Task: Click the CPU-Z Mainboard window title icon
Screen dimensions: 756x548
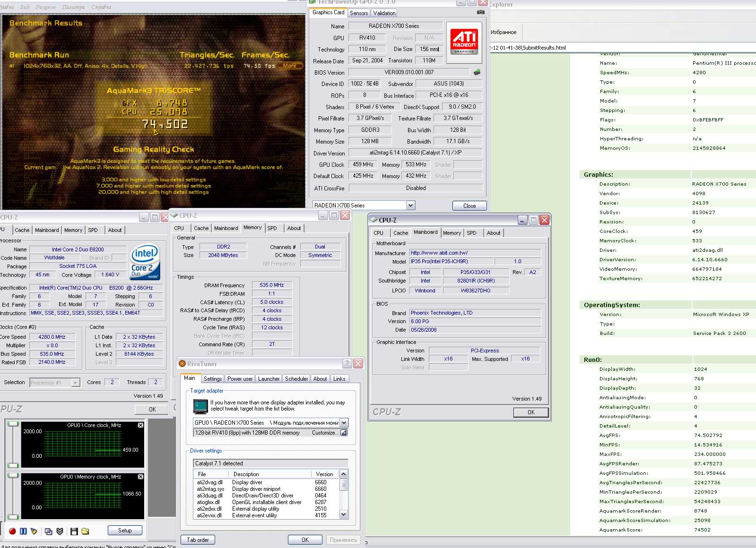Action: coord(374,220)
